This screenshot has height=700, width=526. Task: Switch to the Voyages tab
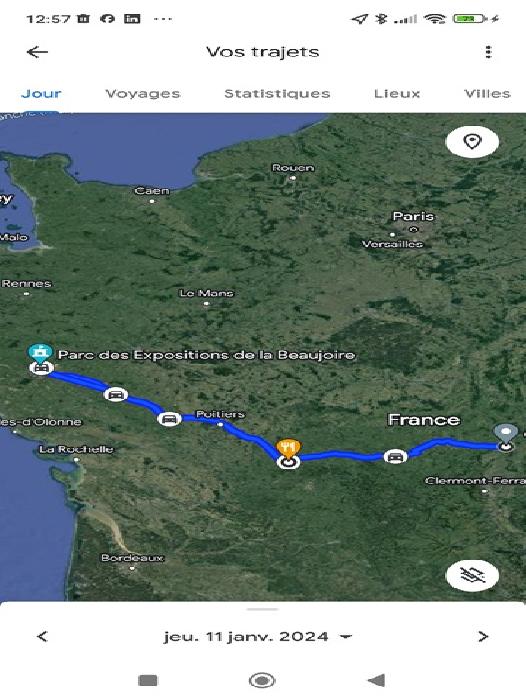click(143, 93)
